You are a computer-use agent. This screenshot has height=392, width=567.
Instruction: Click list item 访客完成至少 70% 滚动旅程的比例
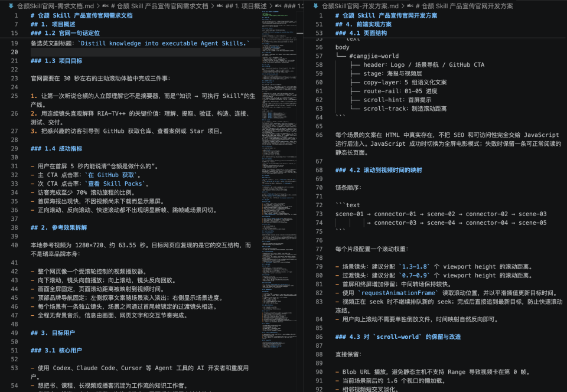click(83, 192)
